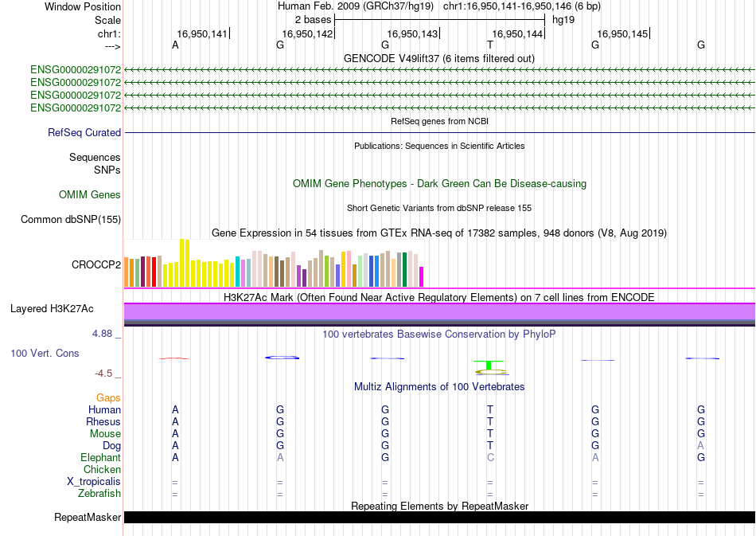Open Short Genetic Variants from dbSNP title
Image resolution: width=756 pixels, height=536 pixels.
pos(439,208)
